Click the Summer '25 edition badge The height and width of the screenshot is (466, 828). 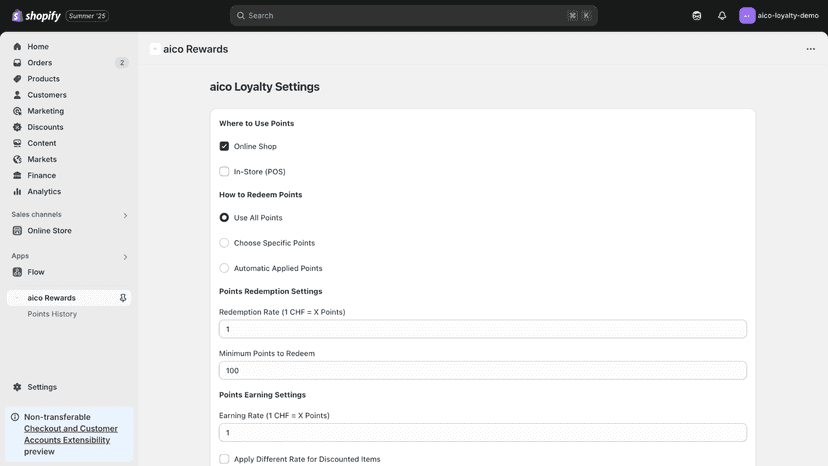tap(87, 16)
